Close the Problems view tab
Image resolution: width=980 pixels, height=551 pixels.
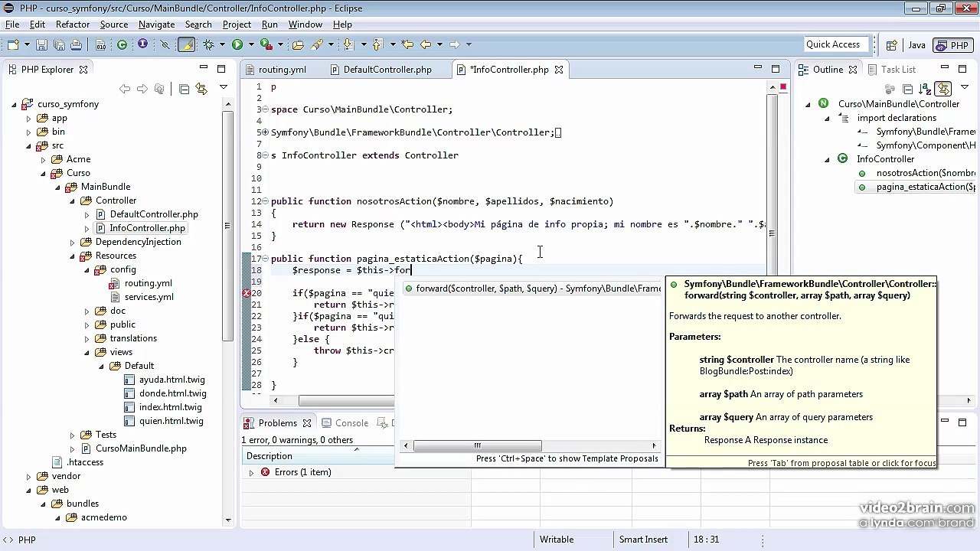[306, 423]
